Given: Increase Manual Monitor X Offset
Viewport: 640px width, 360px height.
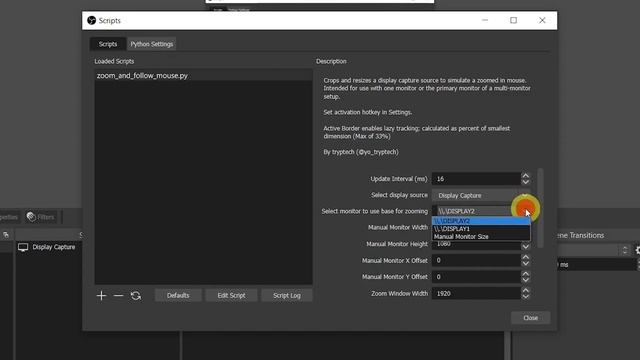Looking at the screenshot, I should pyautogui.click(x=526, y=257).
